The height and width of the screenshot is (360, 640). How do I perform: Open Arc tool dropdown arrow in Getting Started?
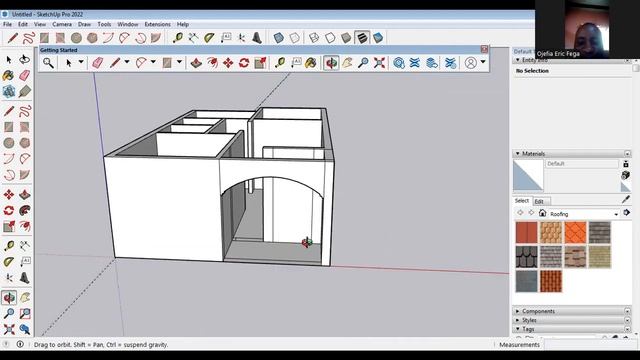pyautogui.click(x=153, y=62)
